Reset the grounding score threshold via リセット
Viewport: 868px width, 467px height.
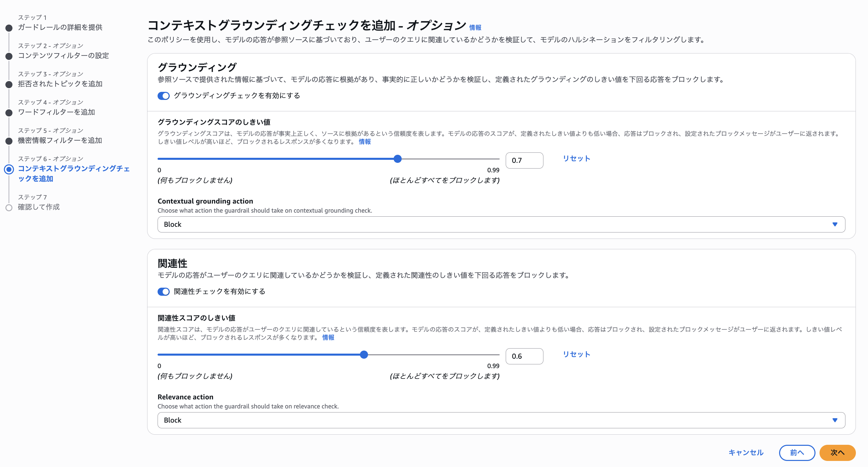576,158
